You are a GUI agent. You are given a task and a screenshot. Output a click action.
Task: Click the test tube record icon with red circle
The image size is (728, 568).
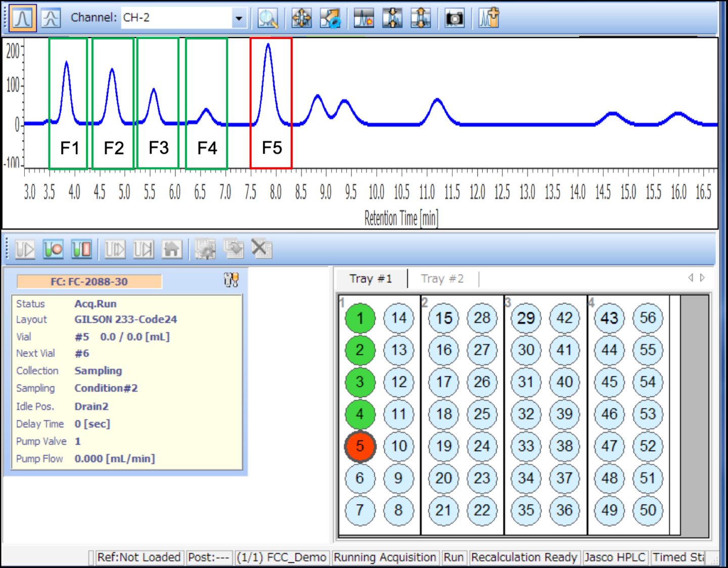53,249
